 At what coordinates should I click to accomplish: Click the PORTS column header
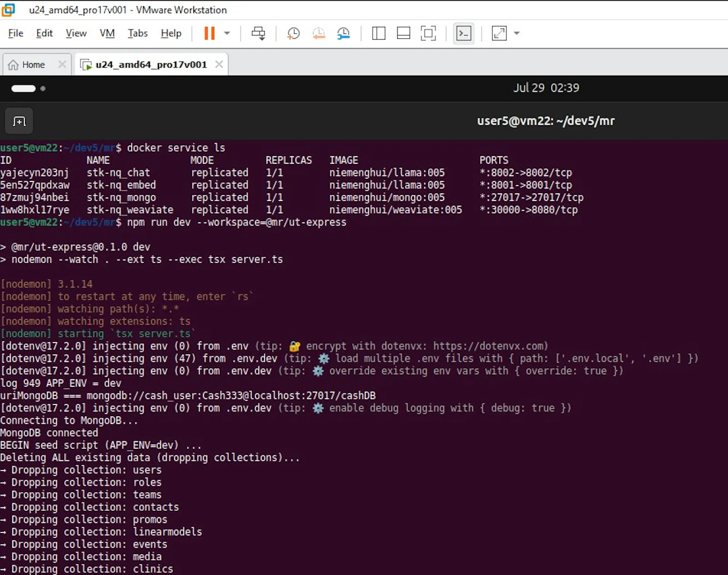[x=494, y=160]
